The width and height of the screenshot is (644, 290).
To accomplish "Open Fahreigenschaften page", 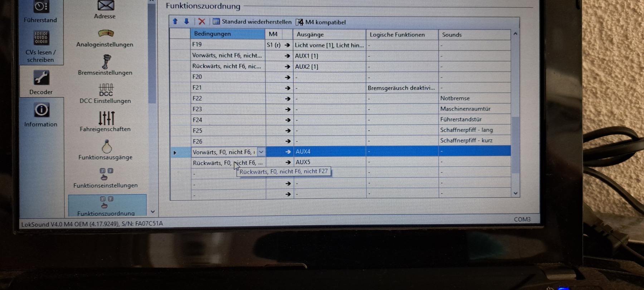I will pos(106,122).
